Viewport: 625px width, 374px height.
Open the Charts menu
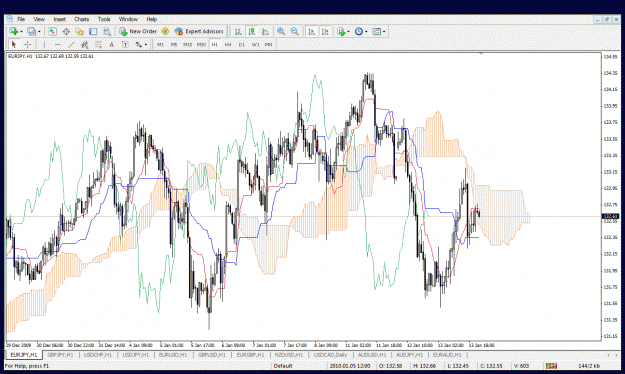(x=81, y=19)
